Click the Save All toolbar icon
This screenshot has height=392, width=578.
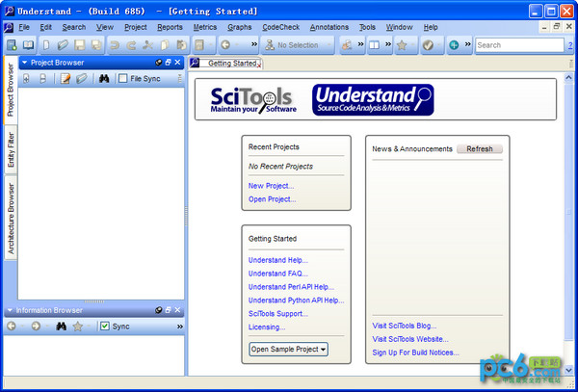pyautogui.click(x=96, y=45)
